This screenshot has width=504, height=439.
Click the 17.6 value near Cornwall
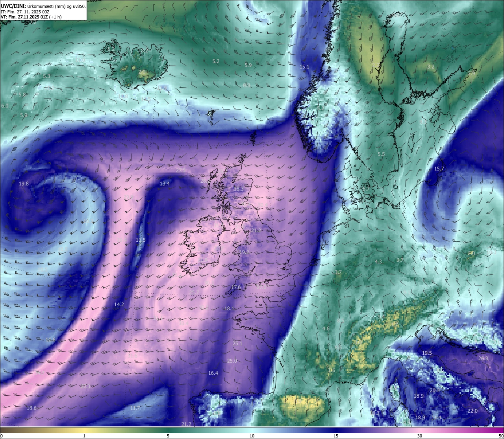pyautogui.click(x=236, y=287)
